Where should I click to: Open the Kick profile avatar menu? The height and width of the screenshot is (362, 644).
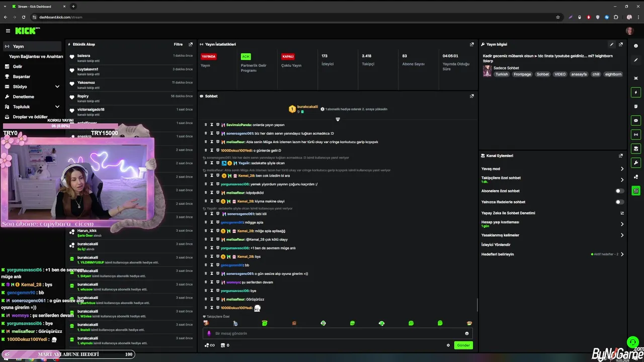629,31
